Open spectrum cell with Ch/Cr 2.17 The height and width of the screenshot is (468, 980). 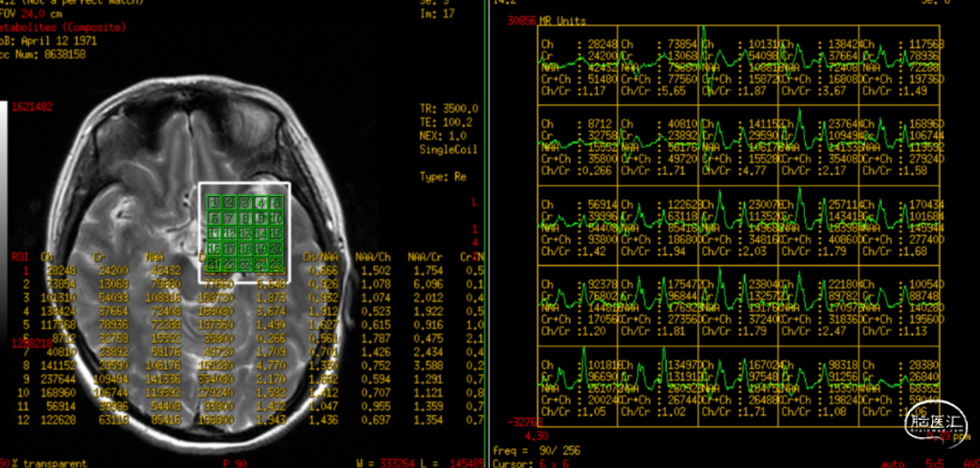pos(818,146)
